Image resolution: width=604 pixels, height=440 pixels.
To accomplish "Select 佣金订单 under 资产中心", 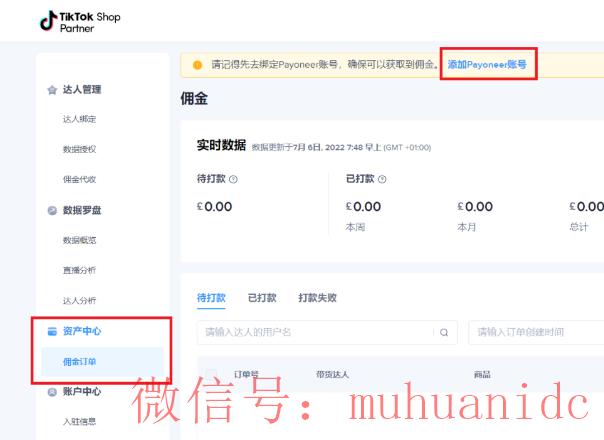I will (x=80, y=362).
